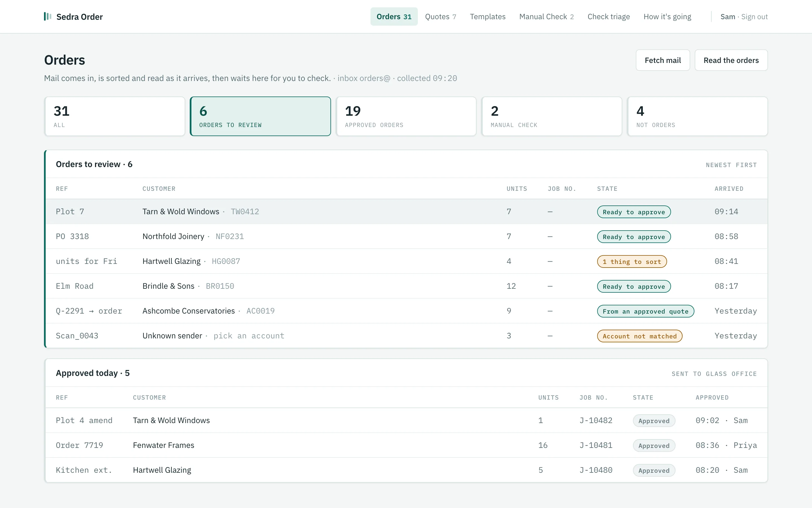Click the Sam user name
The width and height of the screenshot is (812, 508).
point(728,17)
